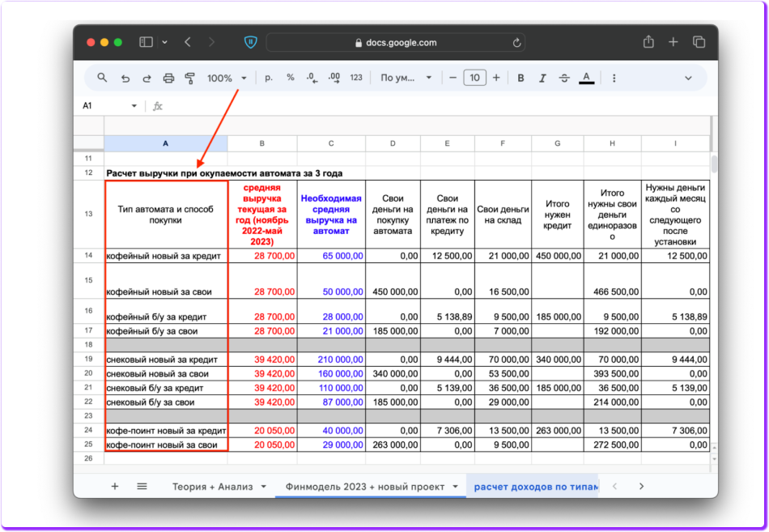Toggle strikethrough formatting
Viewport: 769px width, 532px height.
pos(564,79)
